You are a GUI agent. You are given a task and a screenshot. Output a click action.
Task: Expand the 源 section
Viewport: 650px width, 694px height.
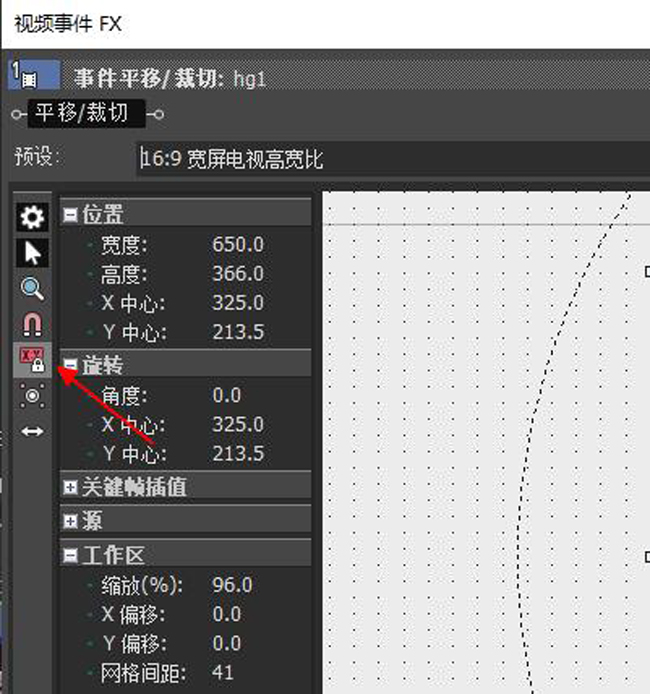point(70,521)
